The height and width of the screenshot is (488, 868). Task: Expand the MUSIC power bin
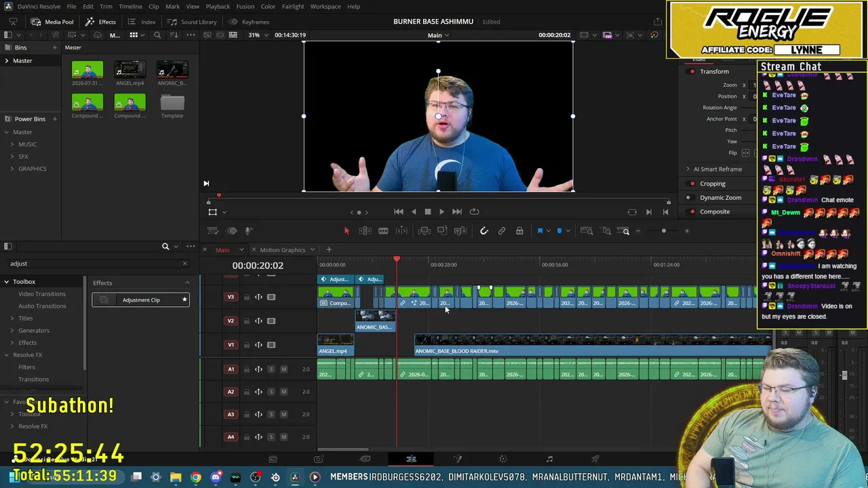[x=12, y=144]
